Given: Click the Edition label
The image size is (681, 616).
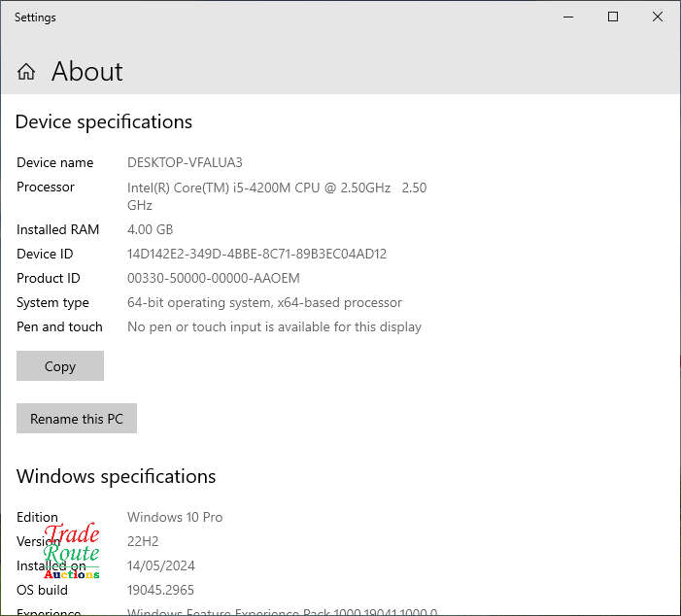Looking at the screenshot, I should click(x=37, y=517).
